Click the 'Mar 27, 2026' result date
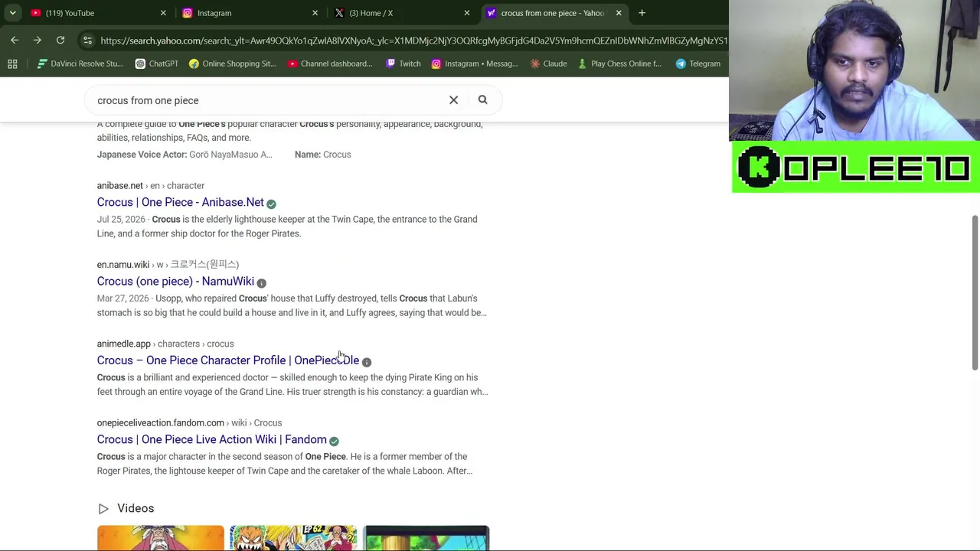 (x=122, y=298)
